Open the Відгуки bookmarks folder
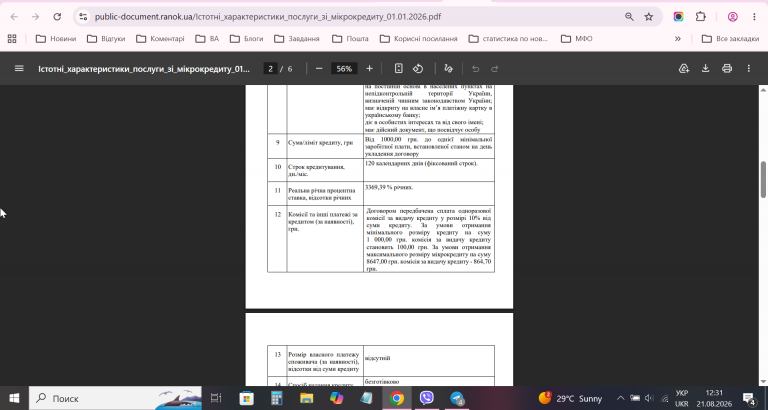This screenshot has height=410, width=768. (x=106, y=39)
